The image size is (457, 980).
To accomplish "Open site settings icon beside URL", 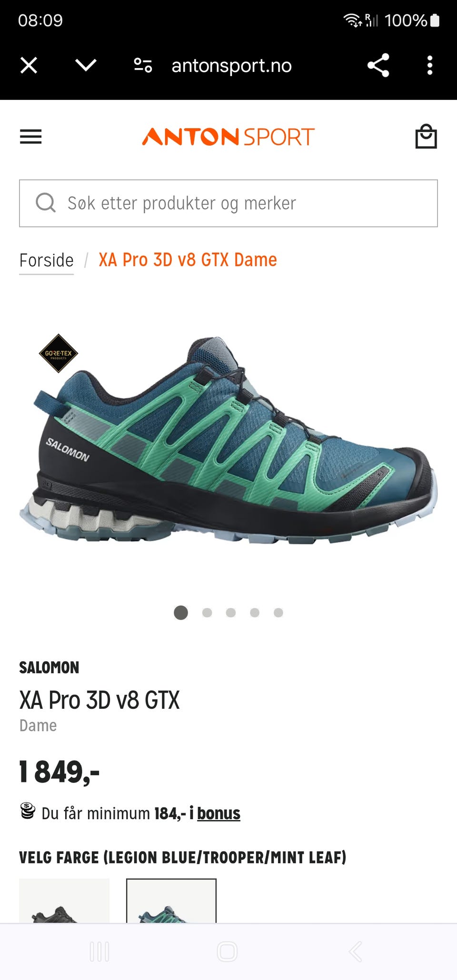I will (143, 65).
